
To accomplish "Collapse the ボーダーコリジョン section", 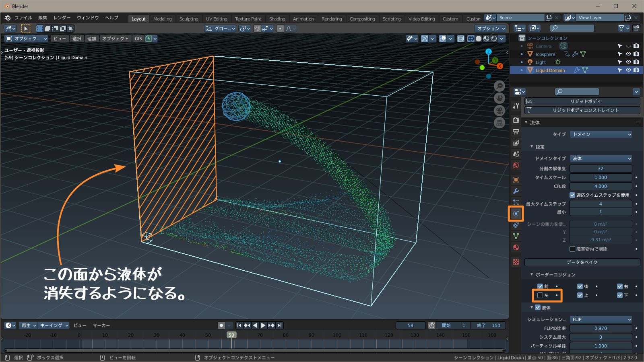I will coord(532,274).
